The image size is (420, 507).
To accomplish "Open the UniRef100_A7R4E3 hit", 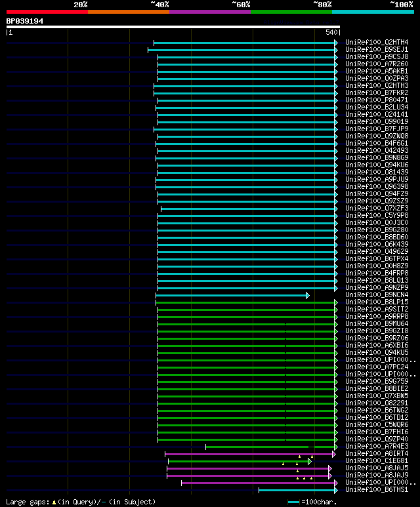I will point(377,447).
